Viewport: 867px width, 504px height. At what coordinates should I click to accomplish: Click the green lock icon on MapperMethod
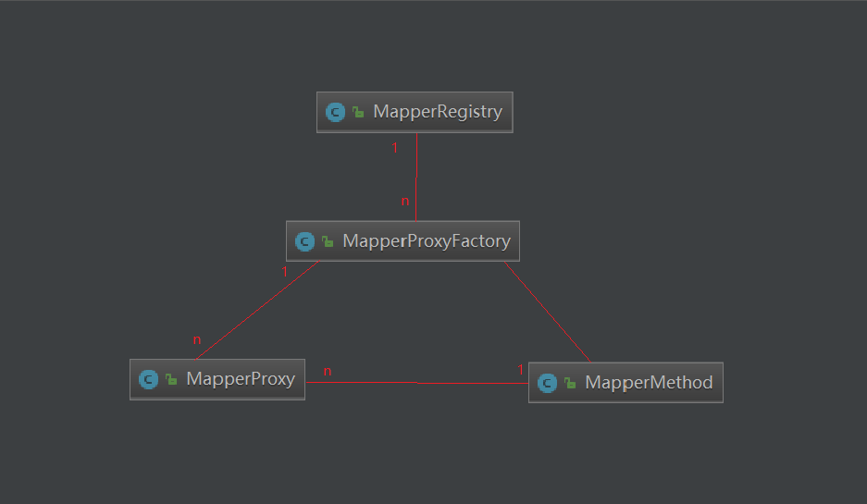570,383
